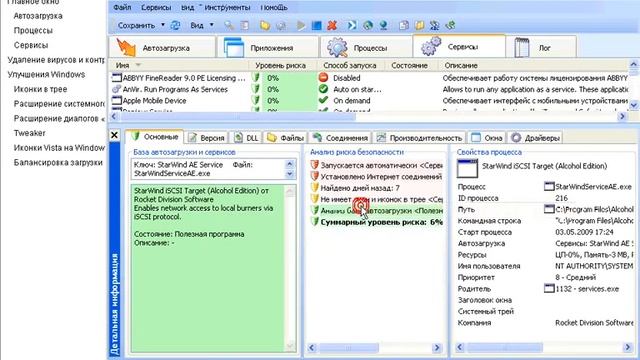The image size is (640, 360).
Task: Open the Сохранить dropdown arrow
Action: [x=163, y=25]
